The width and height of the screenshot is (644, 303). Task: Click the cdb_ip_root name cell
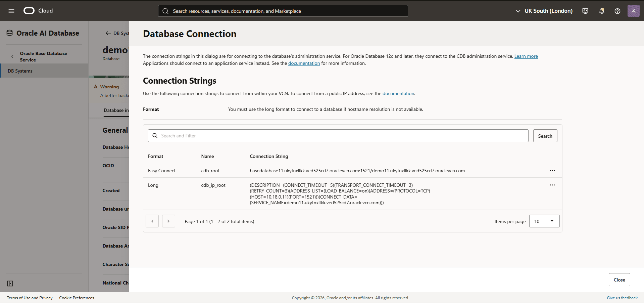[213, 185]
